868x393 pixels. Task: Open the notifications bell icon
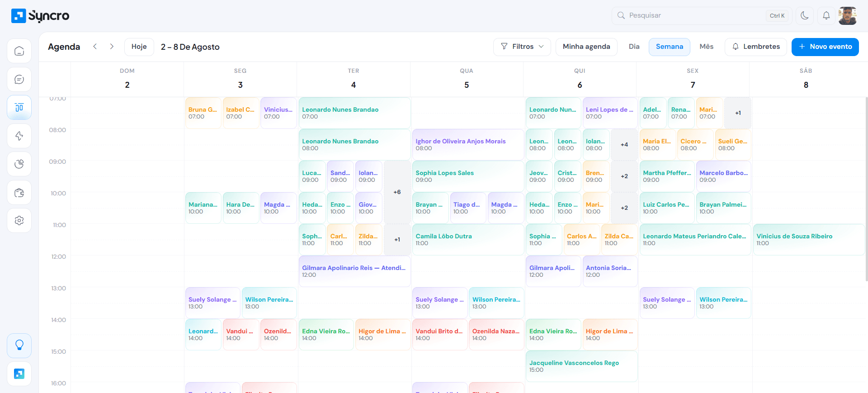(826, 15)
